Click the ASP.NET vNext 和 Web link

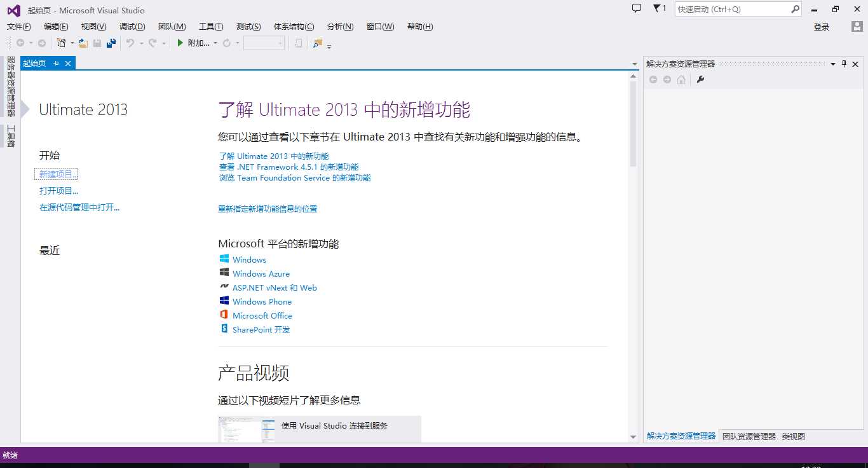(x=275, y=287)
